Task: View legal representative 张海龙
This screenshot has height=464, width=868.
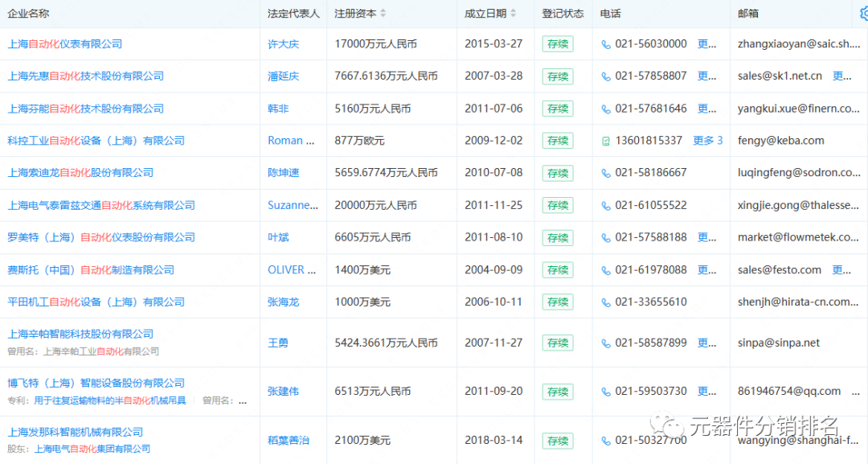Action: point(284,302)
